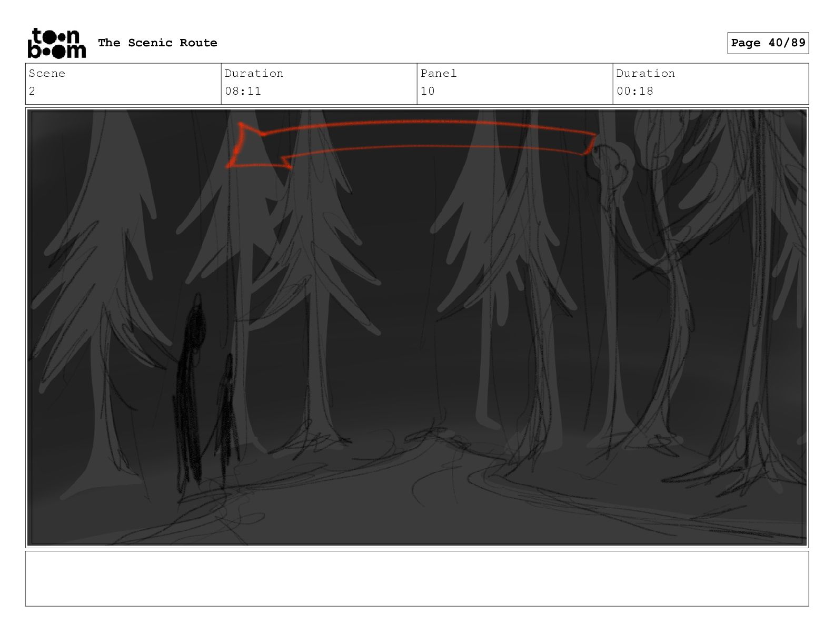Click the panel duration '00:18'

[635, 91]
